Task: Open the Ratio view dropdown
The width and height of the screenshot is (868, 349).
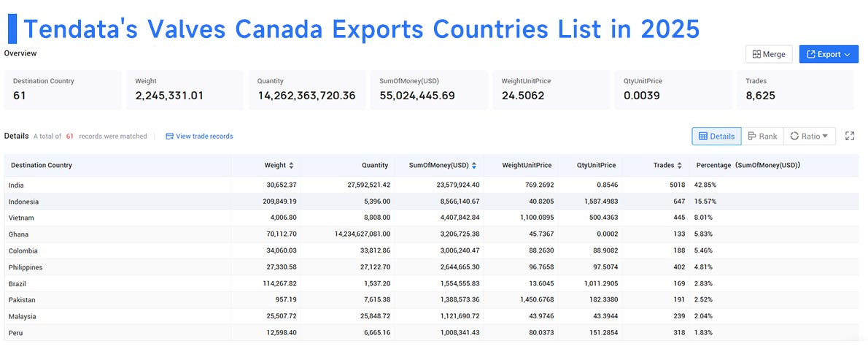Action: 810,137
